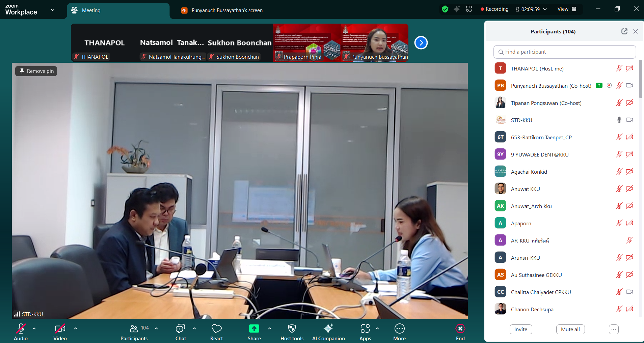Open the React emoji menu
This screenshot has width=644, height=343.
216,332
